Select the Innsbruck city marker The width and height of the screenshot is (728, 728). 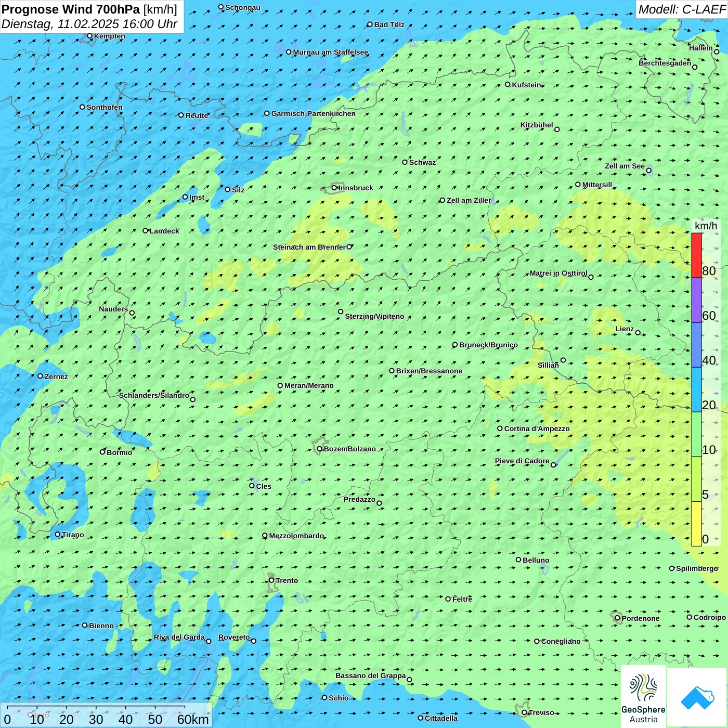[x=334, y=188]
